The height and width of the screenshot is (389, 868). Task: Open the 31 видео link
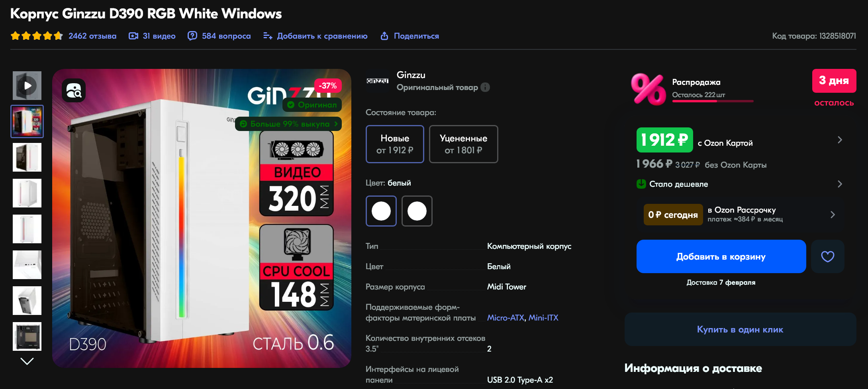[x=159, y=36]
